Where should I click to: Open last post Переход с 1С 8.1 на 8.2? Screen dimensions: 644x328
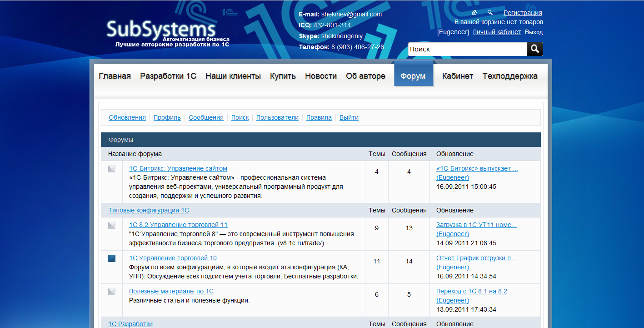[x=472, y=291]
